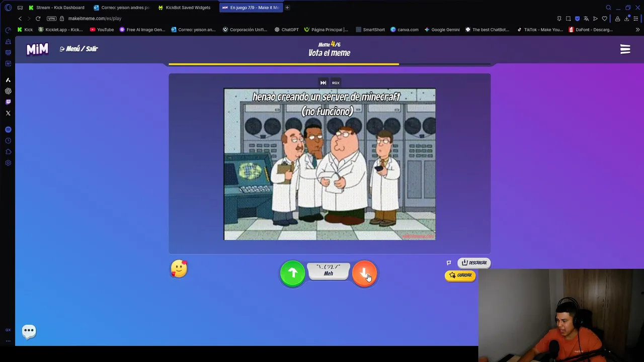
Task: Go back in browser history
Action: (x=20, y=19)
